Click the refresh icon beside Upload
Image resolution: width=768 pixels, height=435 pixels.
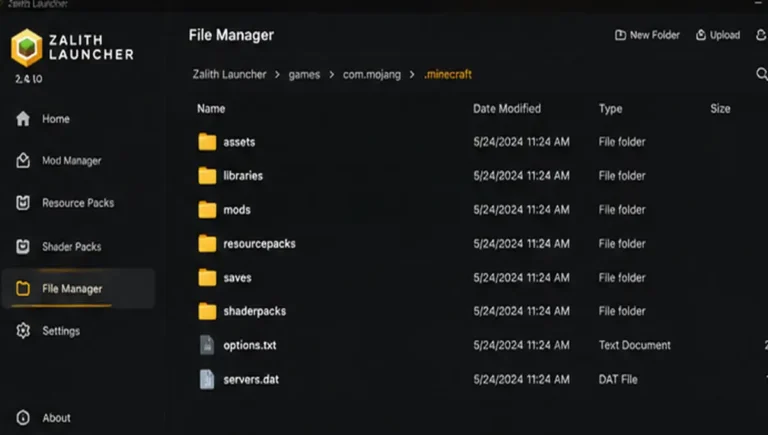(761, 35)
